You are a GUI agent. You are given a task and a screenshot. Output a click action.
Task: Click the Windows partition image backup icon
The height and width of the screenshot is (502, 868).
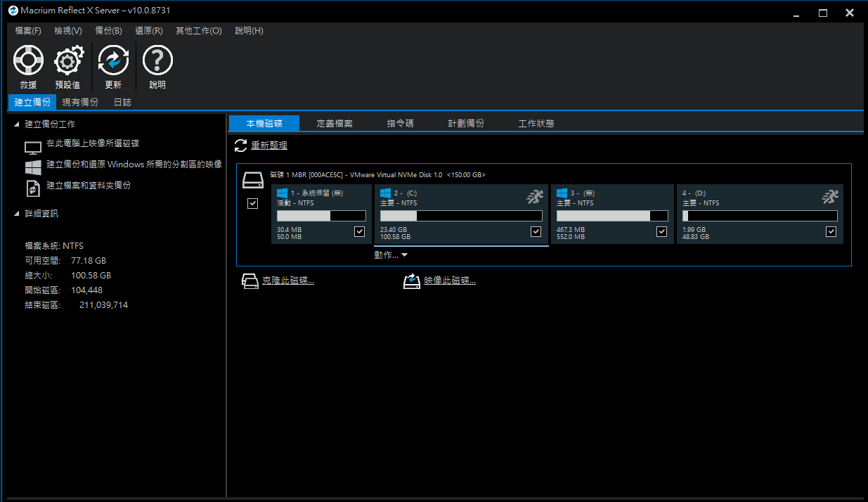[x=33, y=167]
